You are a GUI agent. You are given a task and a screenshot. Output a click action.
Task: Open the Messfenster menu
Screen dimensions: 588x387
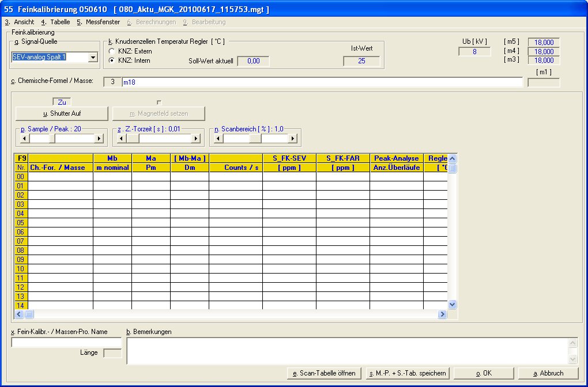tap(99, 22)
